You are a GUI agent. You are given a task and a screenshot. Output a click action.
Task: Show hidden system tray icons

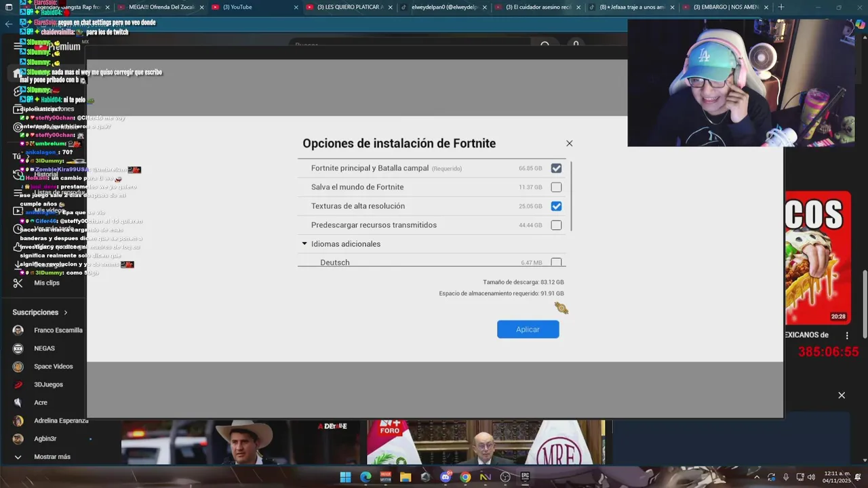tap(757, 477)
